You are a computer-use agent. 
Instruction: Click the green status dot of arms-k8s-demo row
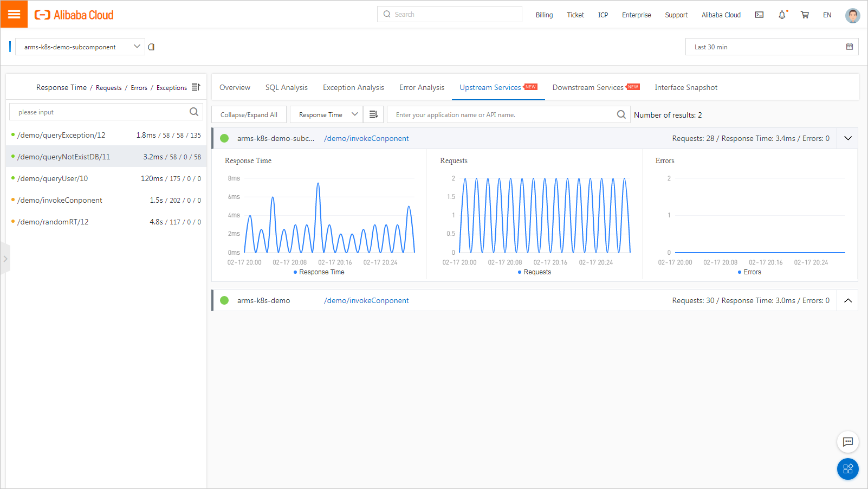pyautogui.click(x=224, y=300)
